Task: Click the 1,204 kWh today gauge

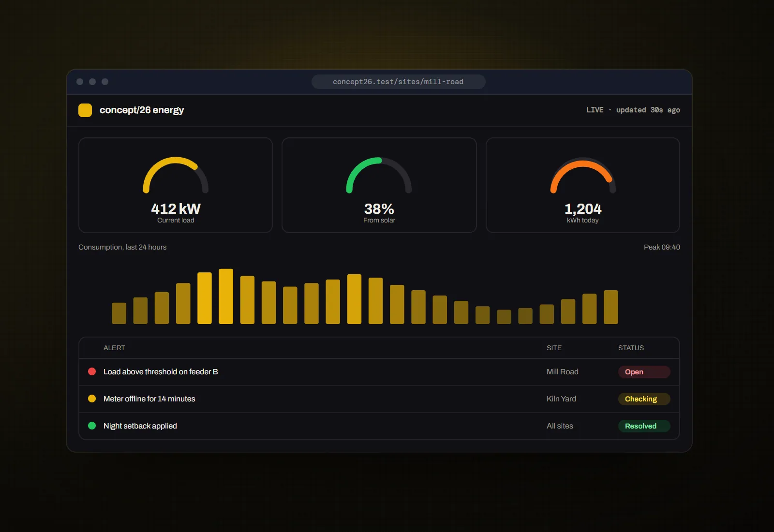Action: [583, 175]
